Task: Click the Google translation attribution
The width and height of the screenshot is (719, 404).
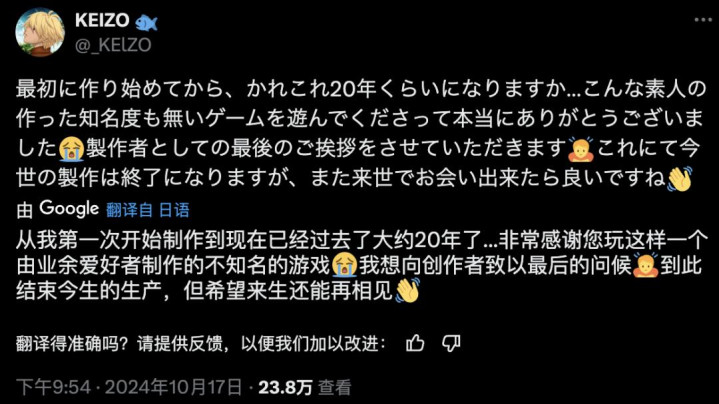Action: pyautogui.click(x=69, y=209)
